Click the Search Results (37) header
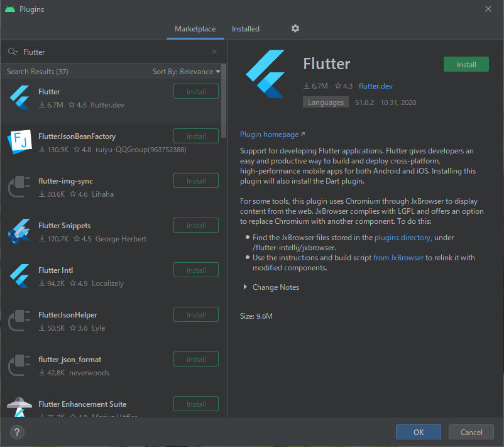Screen dimensions: 504x447 point(38,72)
